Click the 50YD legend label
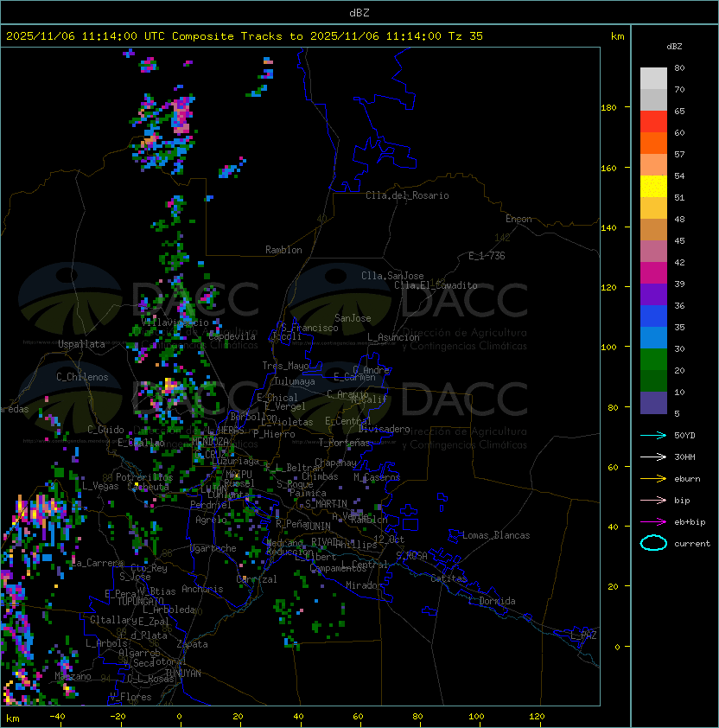Image resolution: width=719 pixels, height=728 pixels. click(684, 435)
